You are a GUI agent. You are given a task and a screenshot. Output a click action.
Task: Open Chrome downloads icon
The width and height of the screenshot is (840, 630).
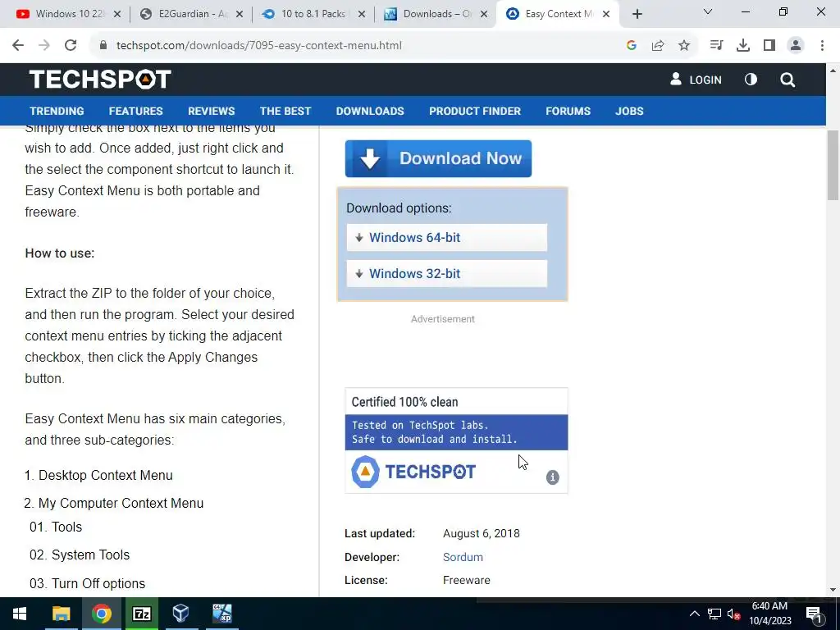pos(743,46)
